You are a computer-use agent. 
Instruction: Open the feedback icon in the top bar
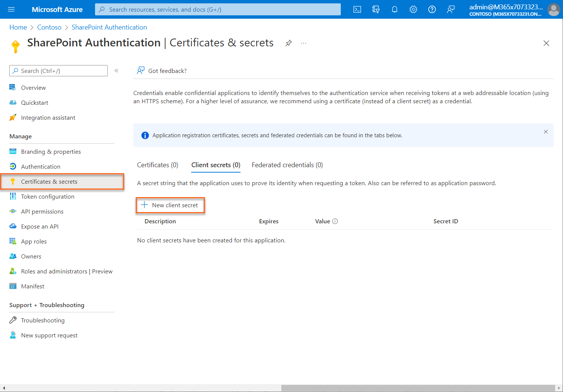tap(450, 9)
